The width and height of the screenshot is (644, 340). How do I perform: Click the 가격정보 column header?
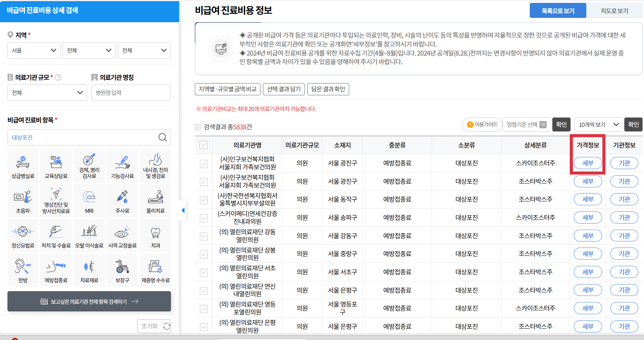[x=588, y=145]
